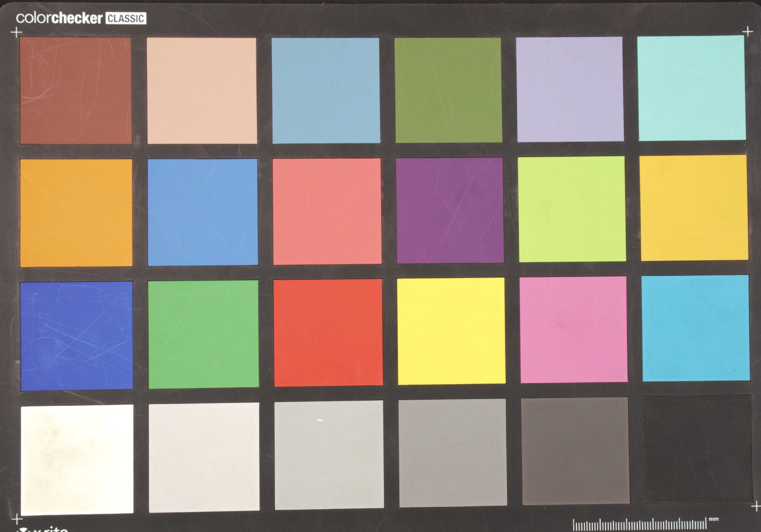Click the pure red color patch
761x532 pixels.
pos(328,333)
